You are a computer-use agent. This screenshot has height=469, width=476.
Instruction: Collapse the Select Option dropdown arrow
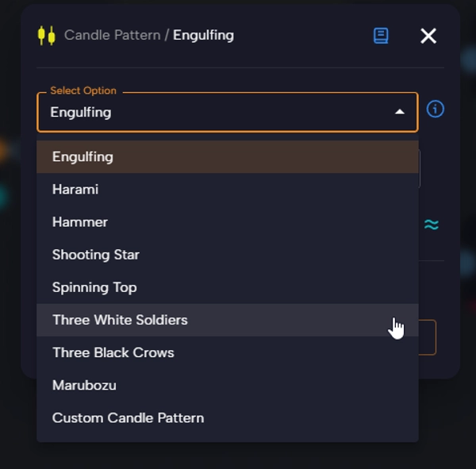click(400, 112)
